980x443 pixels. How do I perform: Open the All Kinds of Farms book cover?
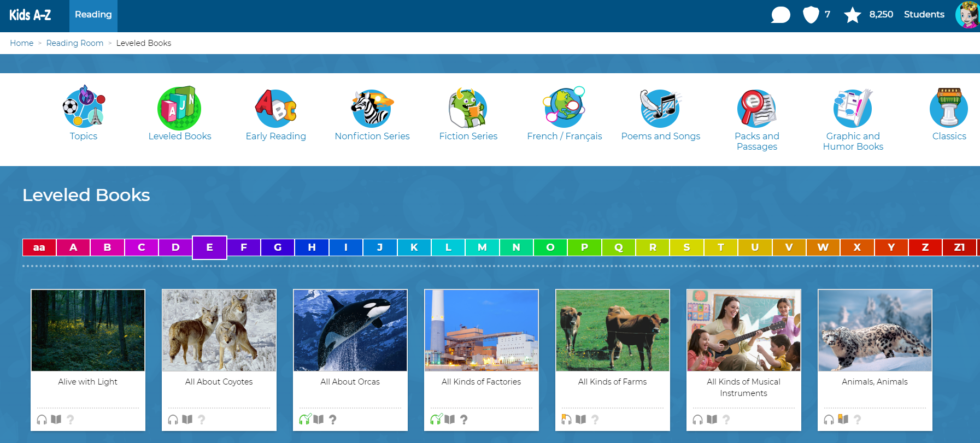[613, 330]
